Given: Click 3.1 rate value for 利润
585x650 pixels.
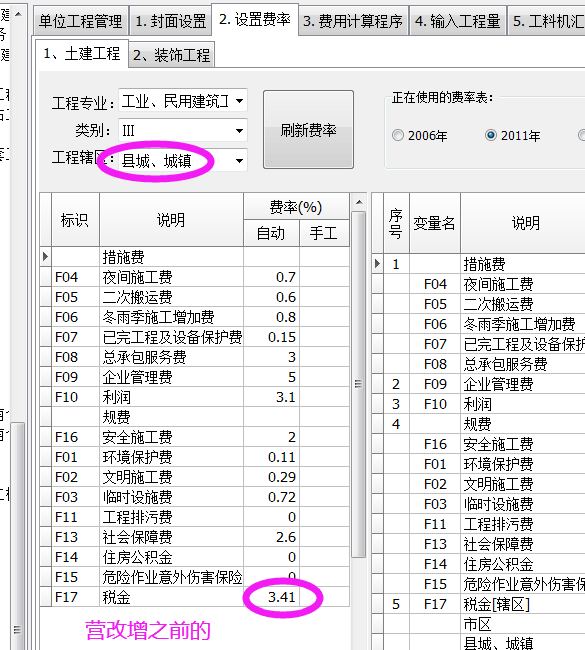Looking at the screenshot, I should [x=271, y=397].
